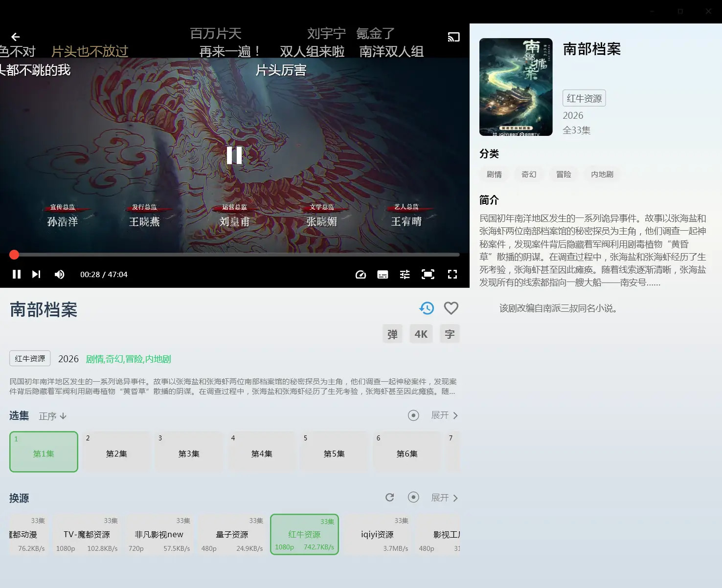
Task: Expand the source list with 展开
Action: (444, 498)
